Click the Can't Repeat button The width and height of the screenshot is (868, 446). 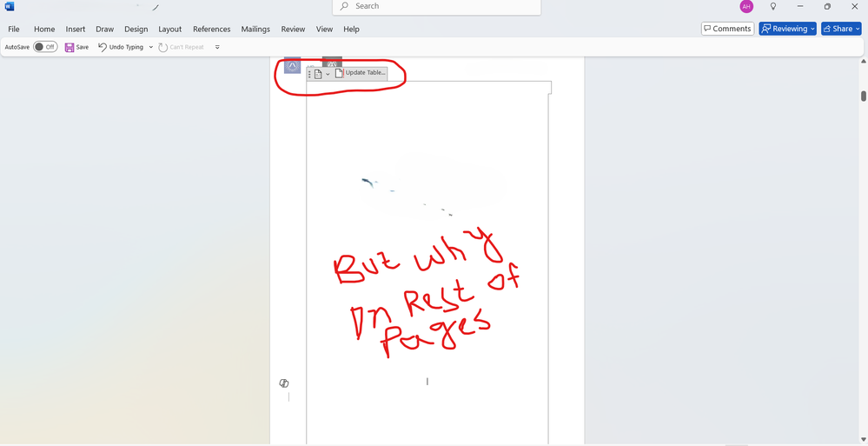coord(181,47)
